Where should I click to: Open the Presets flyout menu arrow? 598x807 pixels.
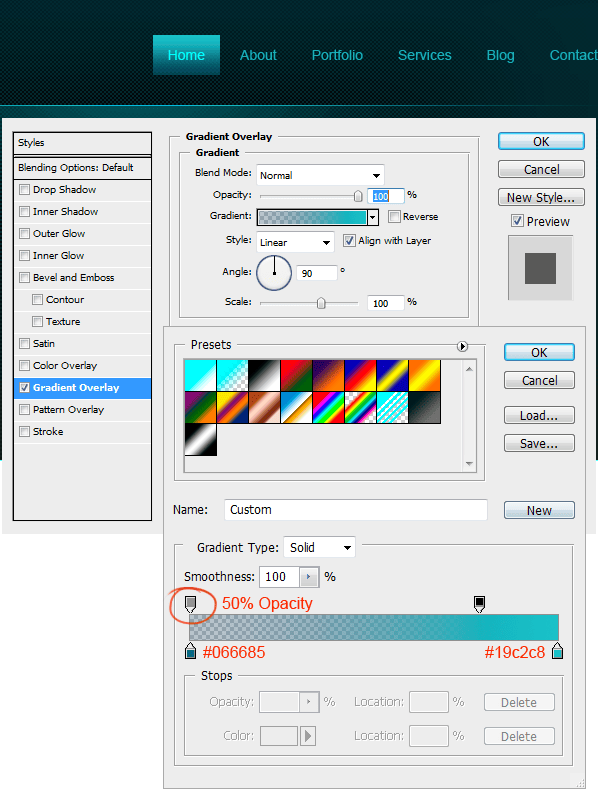point(462,346)
